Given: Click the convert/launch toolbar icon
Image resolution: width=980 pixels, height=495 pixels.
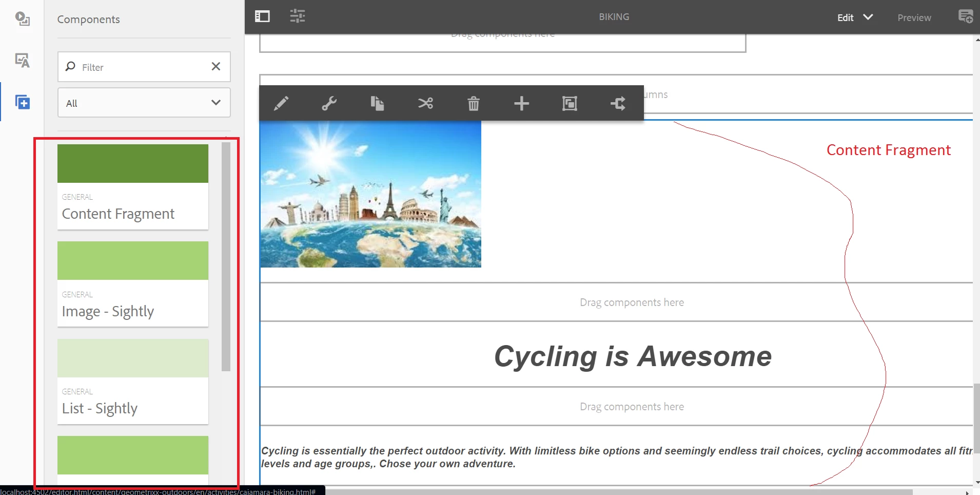Looking at the screenshot, I should 618,103.
